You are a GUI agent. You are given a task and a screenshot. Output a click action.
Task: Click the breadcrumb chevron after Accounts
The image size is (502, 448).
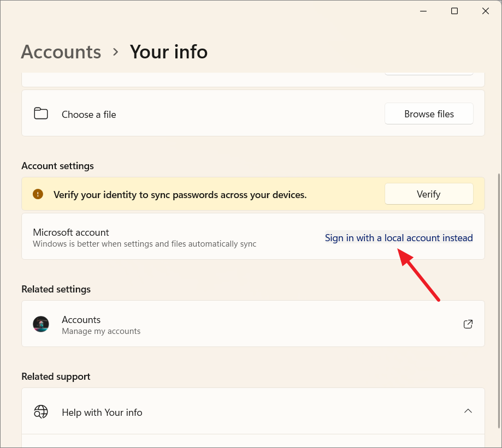point(116,52)
